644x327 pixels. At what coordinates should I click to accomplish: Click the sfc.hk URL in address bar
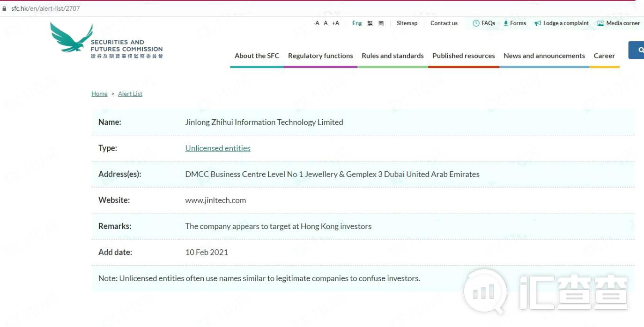tap(45, 8)
